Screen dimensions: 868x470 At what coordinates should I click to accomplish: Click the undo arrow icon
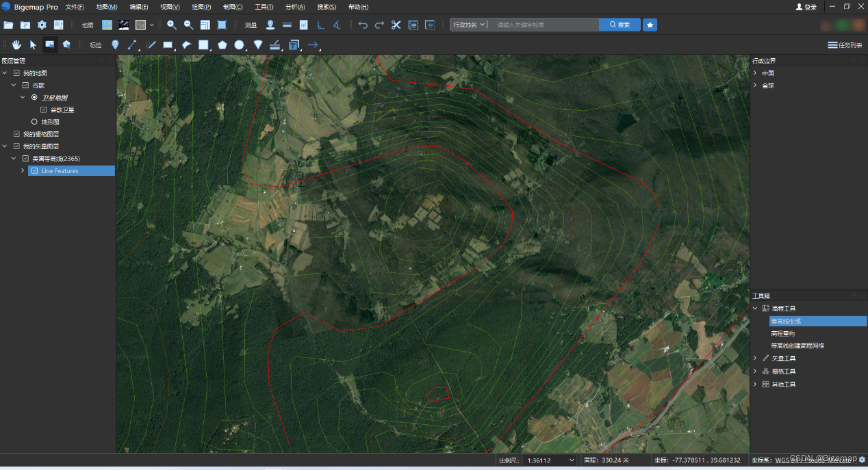tap(363, 25)
